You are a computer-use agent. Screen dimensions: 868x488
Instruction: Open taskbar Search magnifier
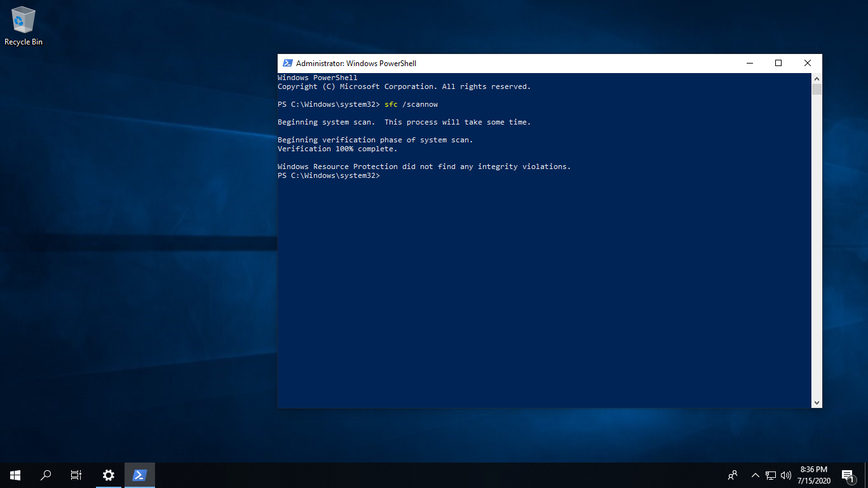(x=46, y=475)
